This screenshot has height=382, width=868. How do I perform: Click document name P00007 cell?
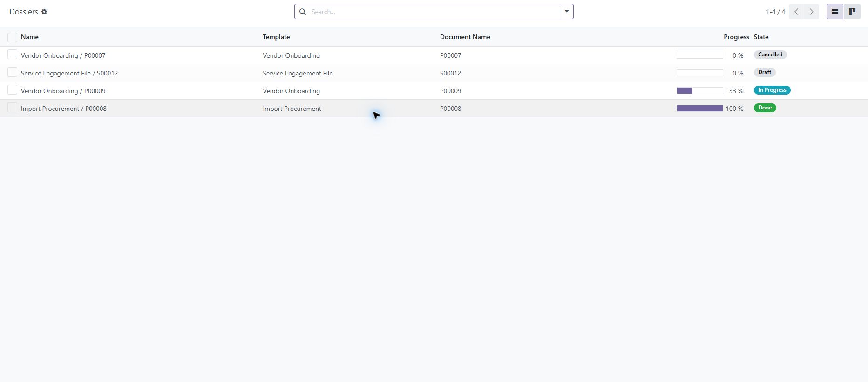coord(451,55)
